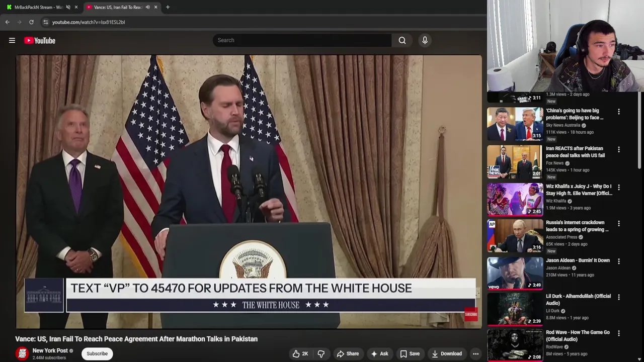Viewport: 644px width, 362px height.
Task: Open Jason Aldean Vevo video thumbnail
Action: (515, 274)
